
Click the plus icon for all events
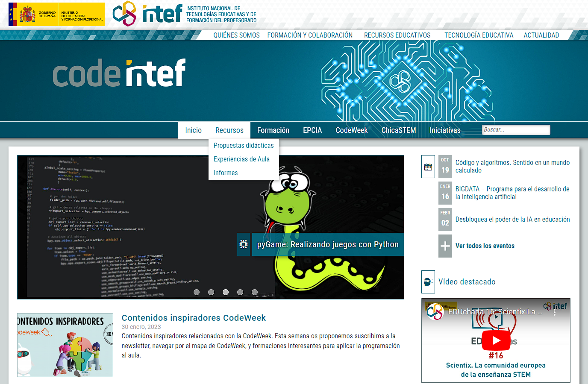coord(445,246)
